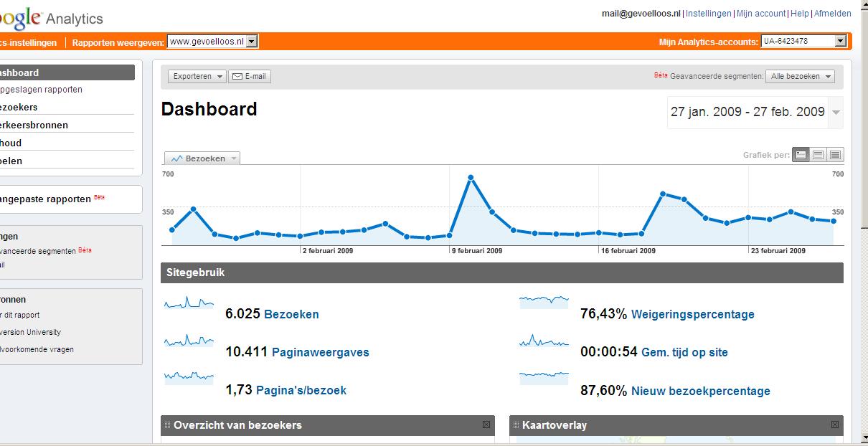Click the envelope icon on the E-mail button
Viewport: 868px width, 446px height.
(237, 76)
